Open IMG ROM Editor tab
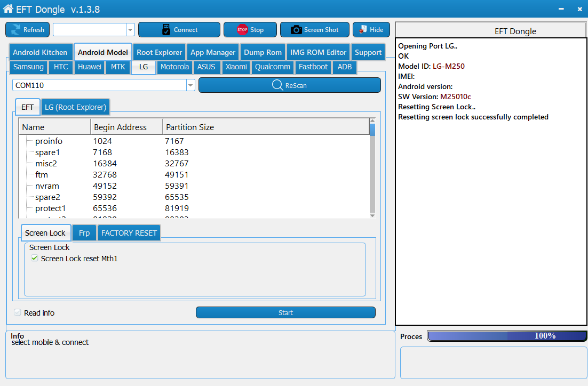The width and height of the screenshot is (588, 386). point(318,52)
